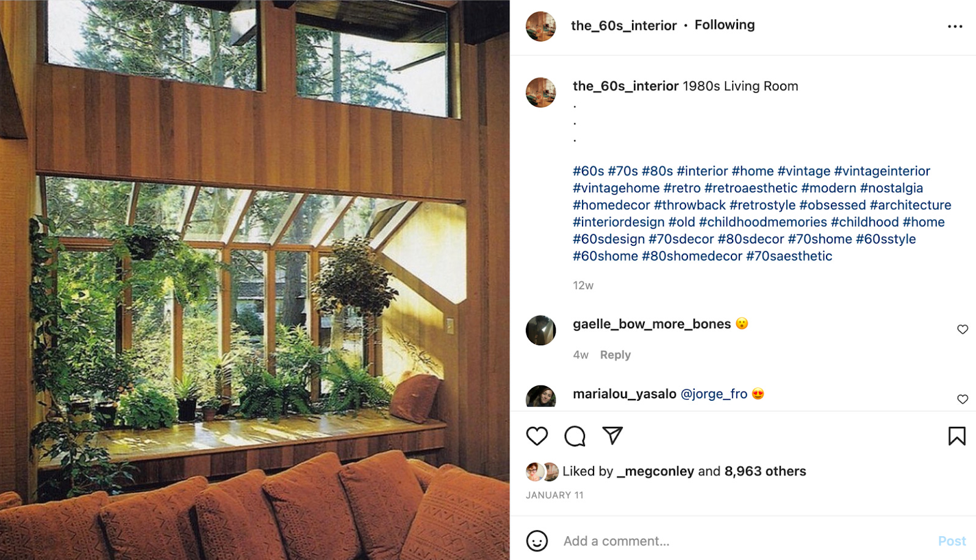Open the #vintageinterior hashtag
The width and height of the screenshot is (976, 560).
[882, 171]
